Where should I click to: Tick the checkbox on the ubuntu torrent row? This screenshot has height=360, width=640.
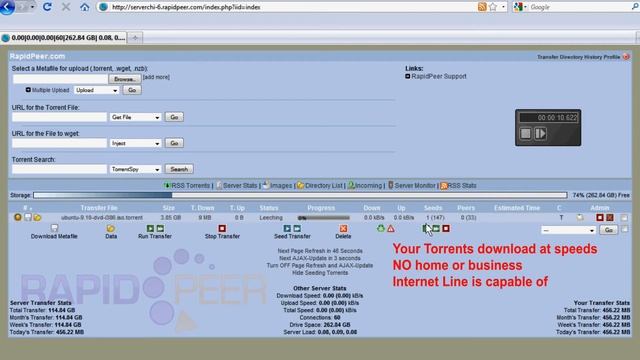coord(624,218)
